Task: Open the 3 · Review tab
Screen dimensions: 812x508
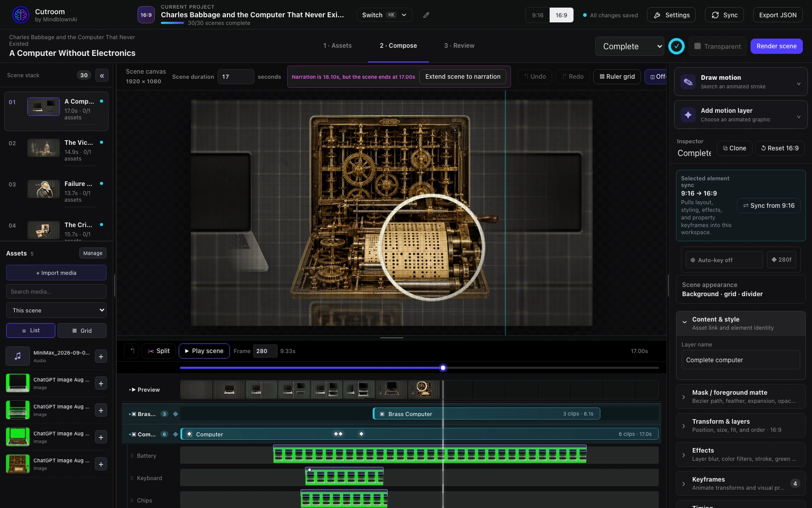Action: point(459,46)
